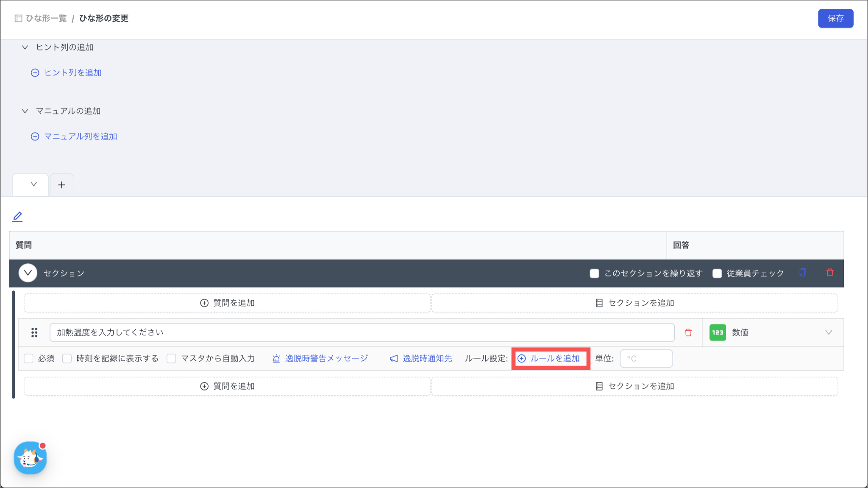
Task: Add a new tab with the plus button
Action: click(x=61, y=185)
